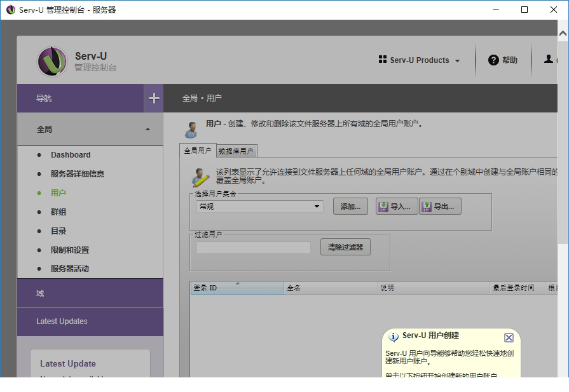
Task: Click the user with pencil icon
Action: click(x=200, y=177)
